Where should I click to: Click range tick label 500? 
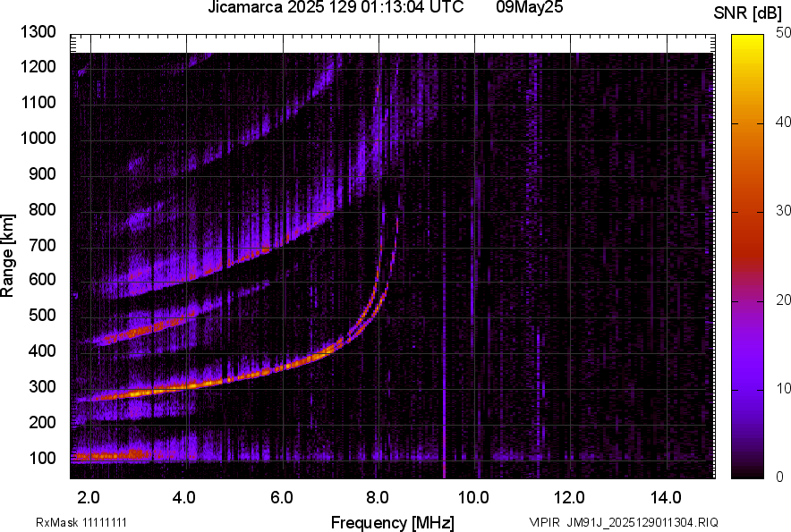tap(42, 315)
